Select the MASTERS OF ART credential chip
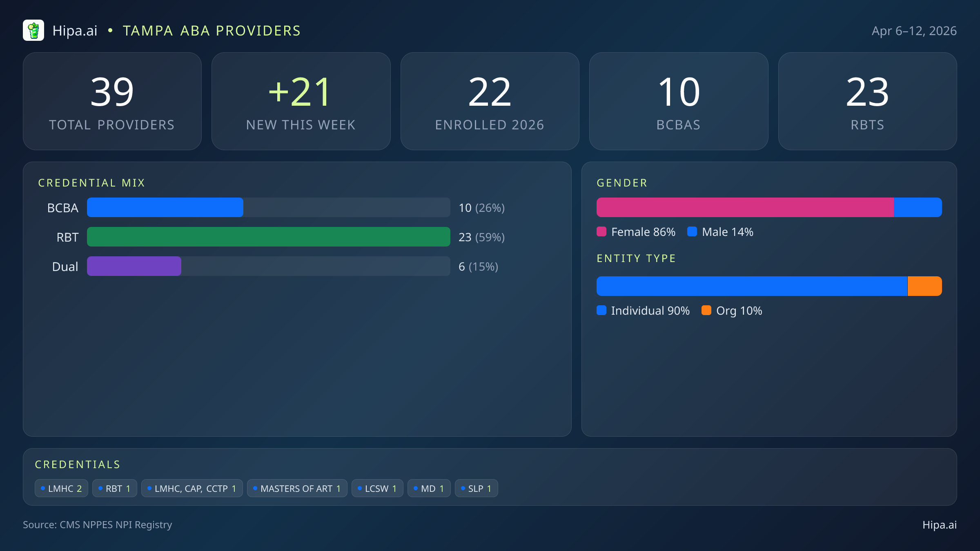The height and width of the screenshot is (551, 980). pyautogui.click(x=297, y=489)
